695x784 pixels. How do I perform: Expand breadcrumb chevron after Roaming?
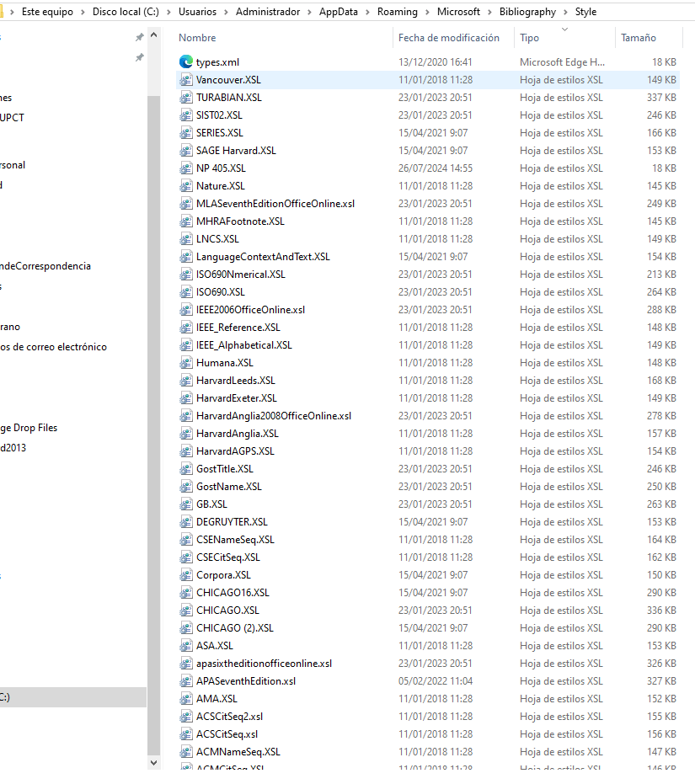coord(427,12)
